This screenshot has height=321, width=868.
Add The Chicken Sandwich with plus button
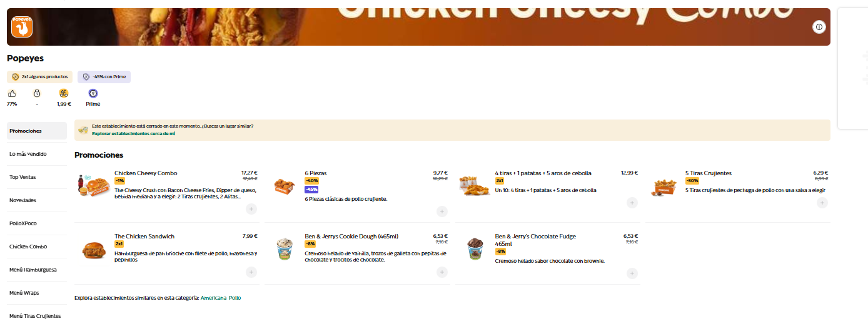(251, 272)
